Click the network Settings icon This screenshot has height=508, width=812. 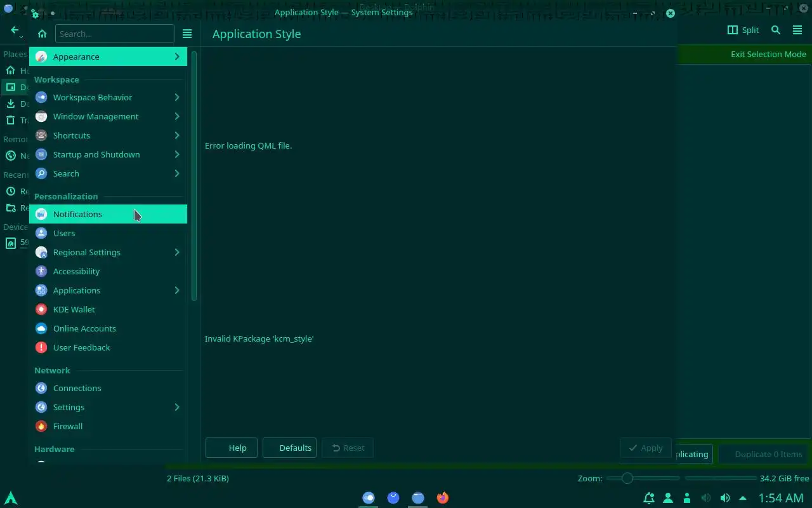point(41,407)
